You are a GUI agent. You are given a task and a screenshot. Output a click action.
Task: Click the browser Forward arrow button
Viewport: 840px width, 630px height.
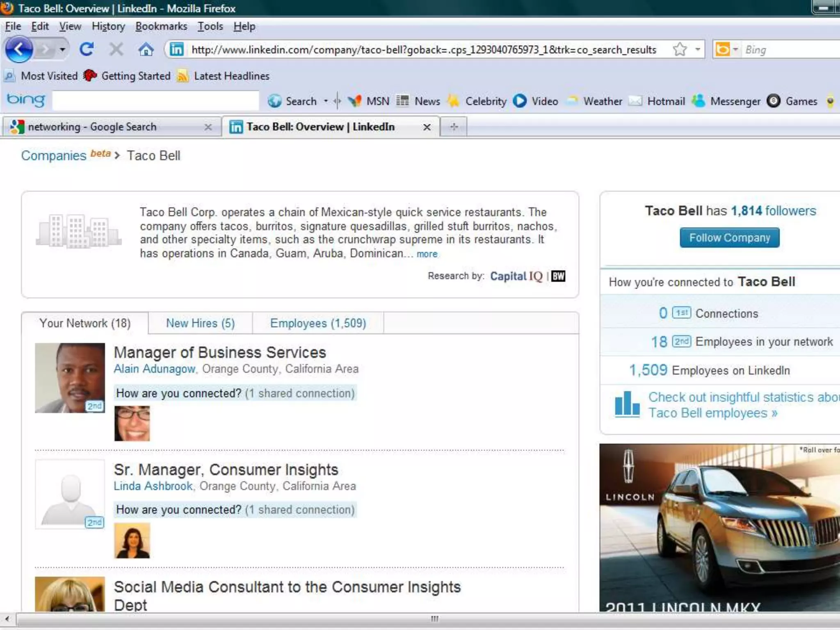tap(46, 50)
